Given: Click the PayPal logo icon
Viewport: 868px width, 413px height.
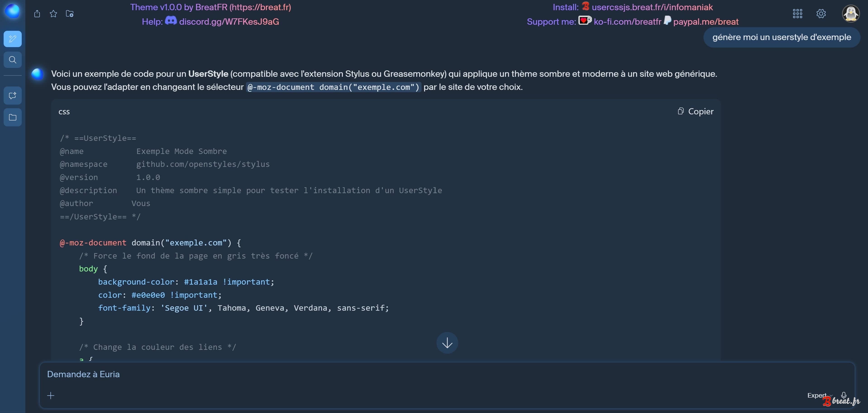Looking at the screenshot, I should coord(667,21).
